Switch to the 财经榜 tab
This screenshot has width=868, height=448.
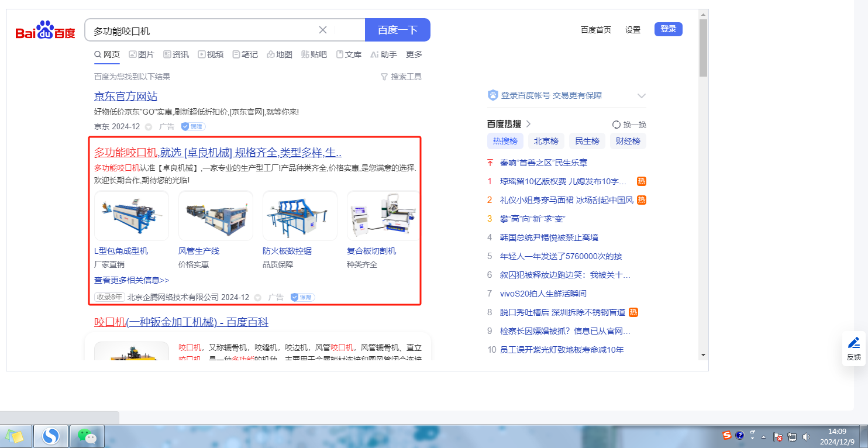[628, 141]
